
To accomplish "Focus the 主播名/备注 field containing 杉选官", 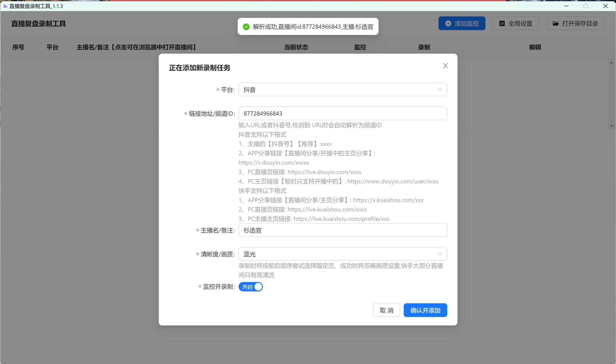I will (343, 230).
